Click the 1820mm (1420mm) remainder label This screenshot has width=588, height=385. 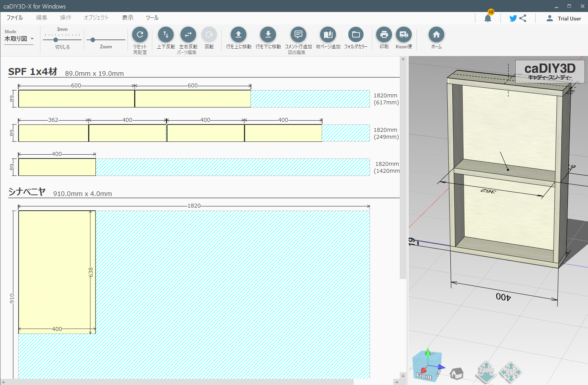pyautogui.click(x=387, y=167)
